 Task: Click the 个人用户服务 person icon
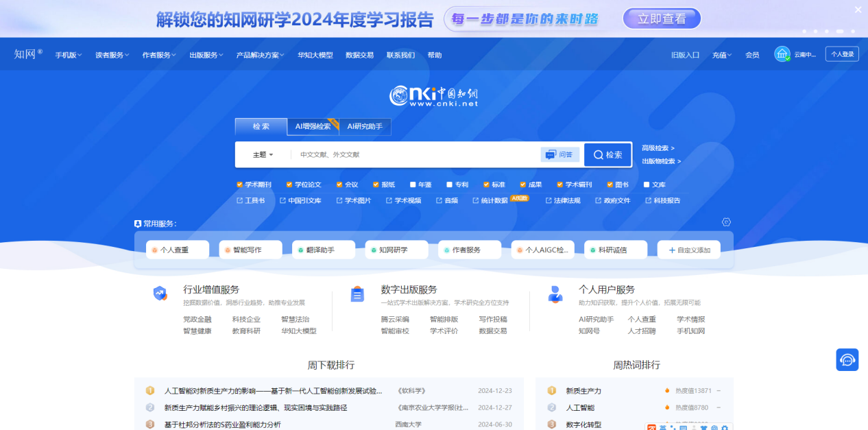tap(555, 294)
